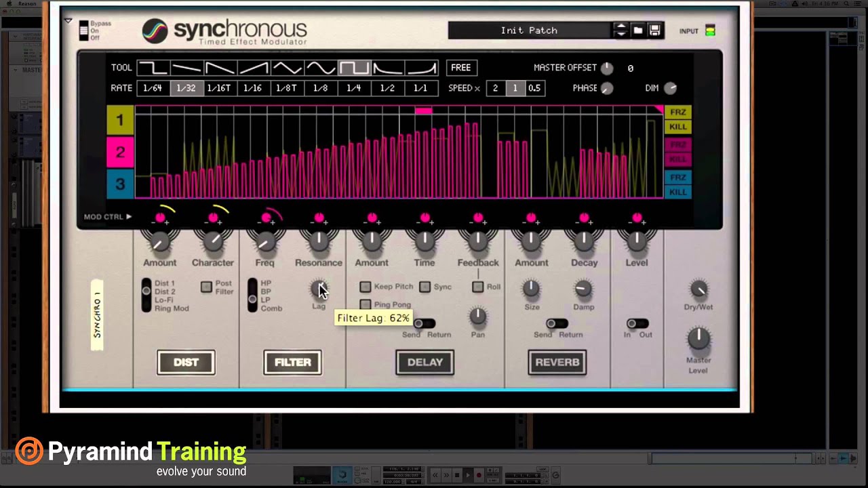Viewport: 868px width, 488px height.
Task: Click Play in the Reason transport bar
Action: click(x=468, y=475)
